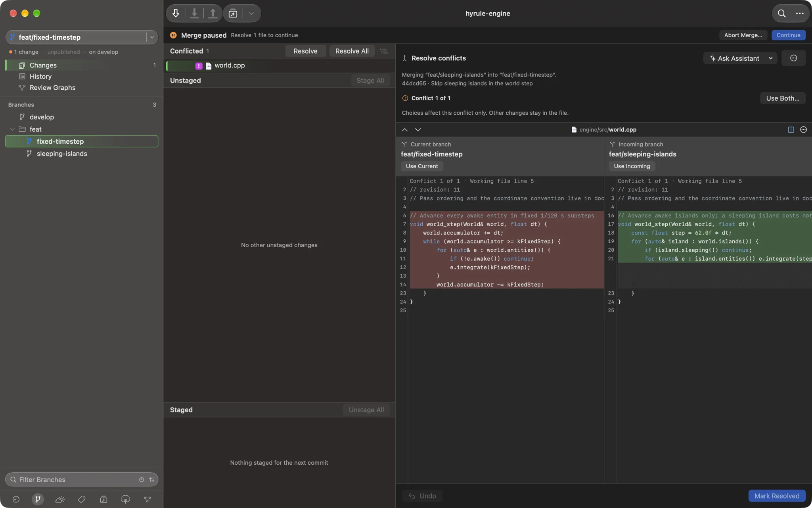Click Continue to finish merge
Screen dimensions: 812x508
point(788,35)
